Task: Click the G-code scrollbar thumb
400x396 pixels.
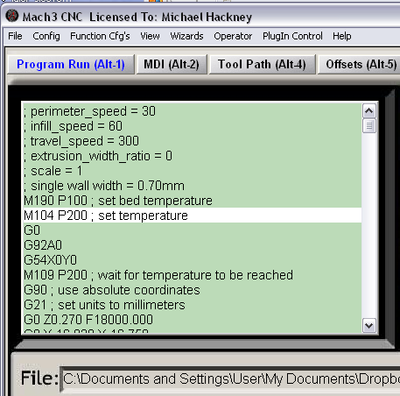Action: [369, 126]
